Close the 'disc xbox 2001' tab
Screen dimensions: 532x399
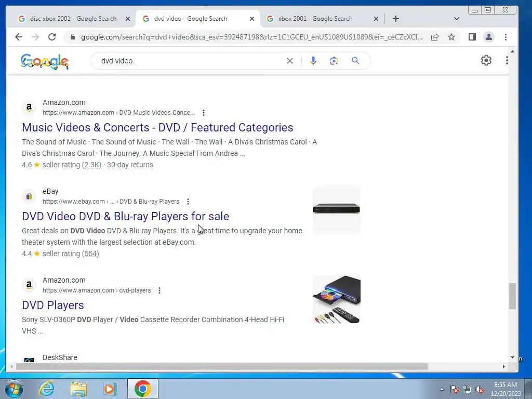tap(128, 19)
